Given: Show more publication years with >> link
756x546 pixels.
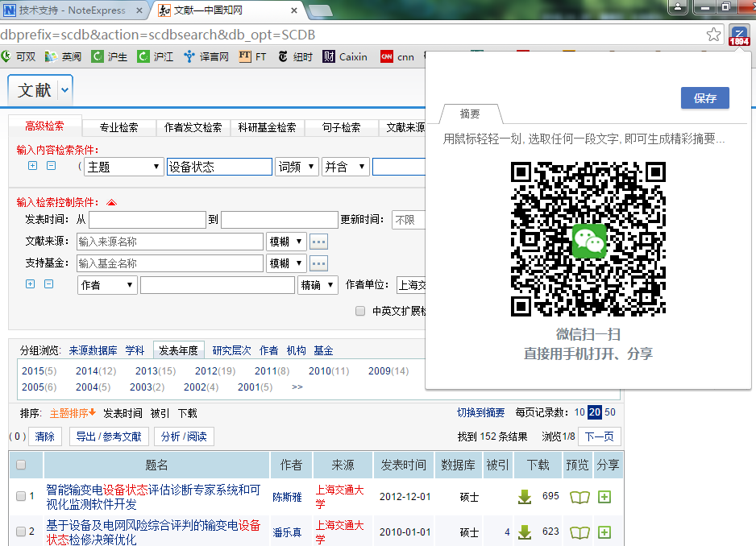Looking at the screenshot, I should [297, 387].
